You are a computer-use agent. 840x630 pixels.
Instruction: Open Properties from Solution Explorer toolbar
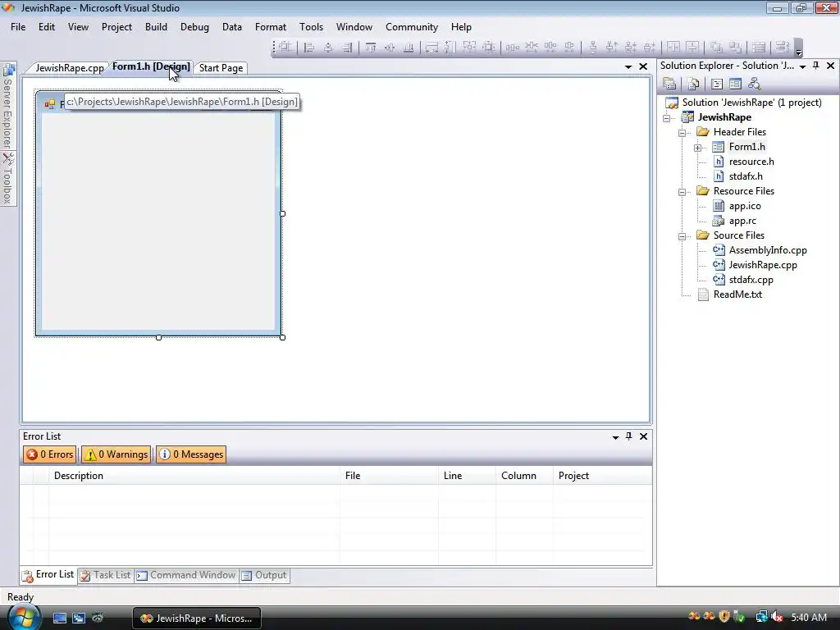669,84
